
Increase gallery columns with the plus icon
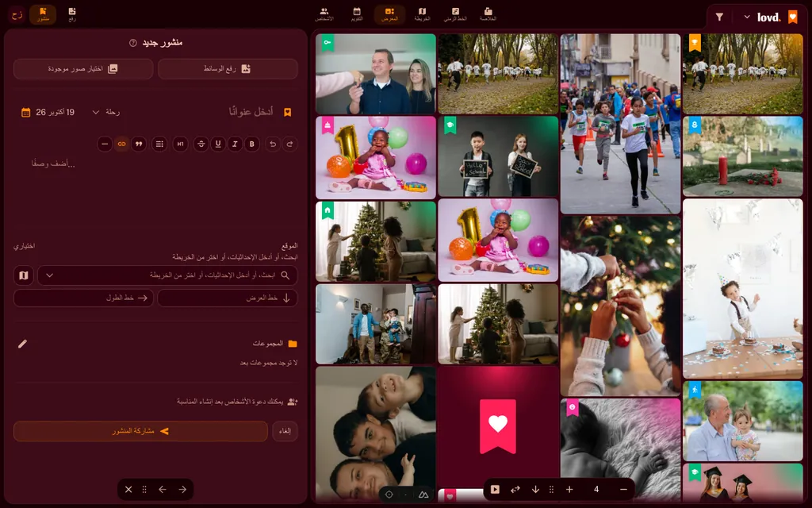569,489
